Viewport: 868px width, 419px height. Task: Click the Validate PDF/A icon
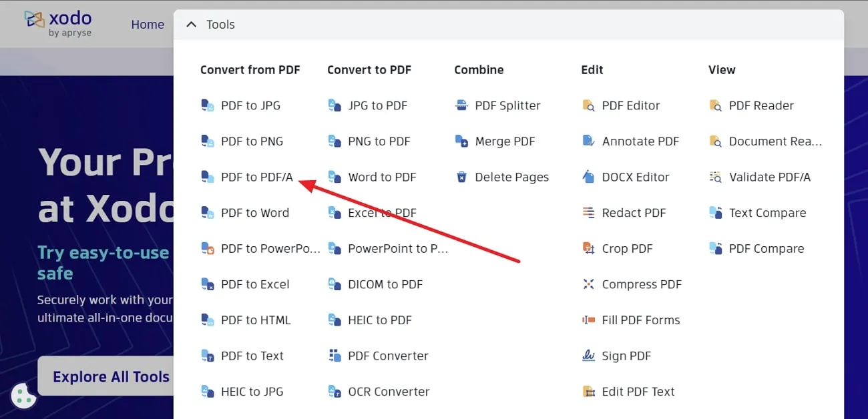pyautogui.click(x=715, y=177)
